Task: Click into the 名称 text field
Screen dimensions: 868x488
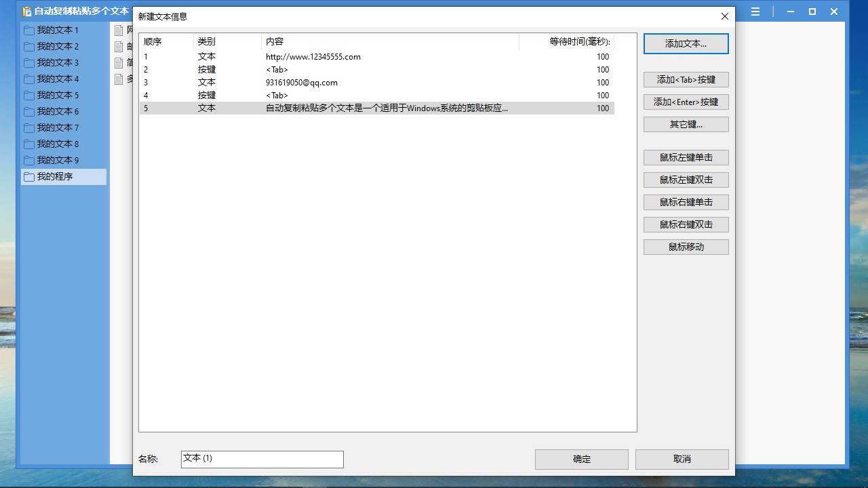Action: tap(262, 459)
